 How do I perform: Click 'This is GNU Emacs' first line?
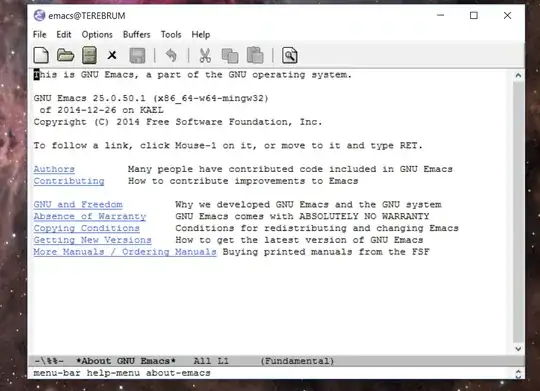[x=193, y=75]
